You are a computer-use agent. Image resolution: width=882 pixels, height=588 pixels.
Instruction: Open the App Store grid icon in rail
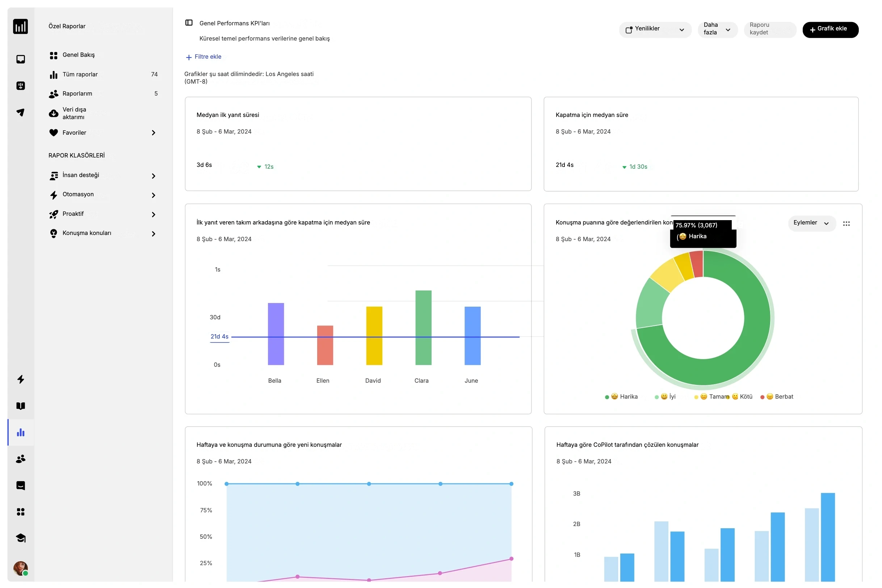tap(21, 512)
